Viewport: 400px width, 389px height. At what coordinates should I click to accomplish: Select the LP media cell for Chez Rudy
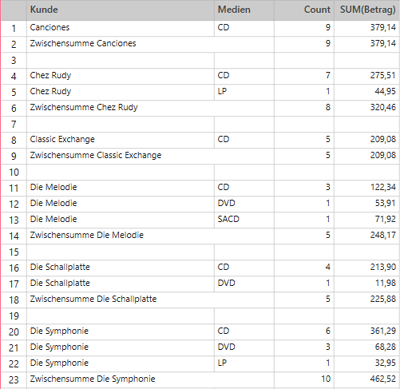point(244,92)
